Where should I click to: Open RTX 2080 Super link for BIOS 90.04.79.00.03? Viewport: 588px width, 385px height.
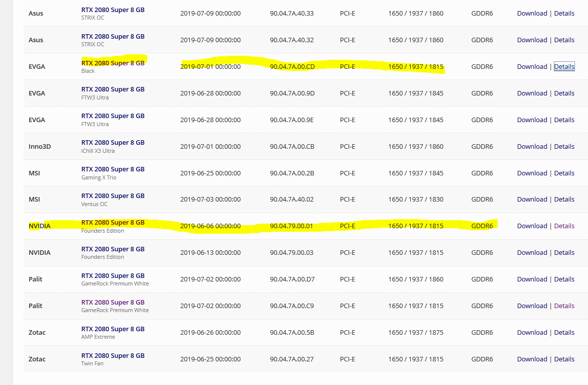coord(113,249)
